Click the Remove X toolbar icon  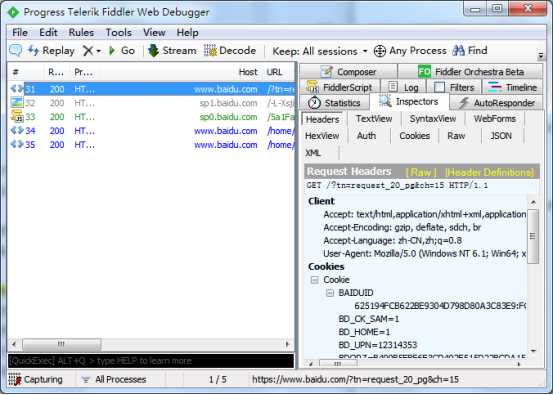88,51
